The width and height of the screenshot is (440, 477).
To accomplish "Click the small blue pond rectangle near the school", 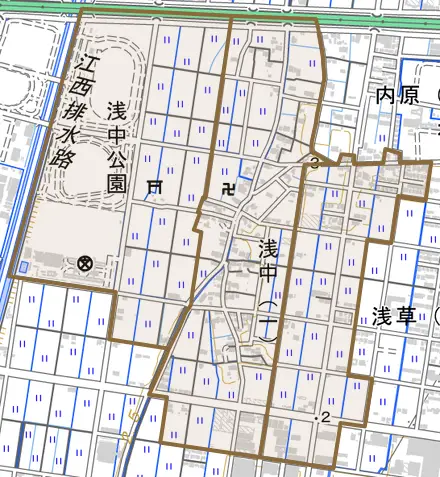I will pyautogui.click(x=24, y=267).
